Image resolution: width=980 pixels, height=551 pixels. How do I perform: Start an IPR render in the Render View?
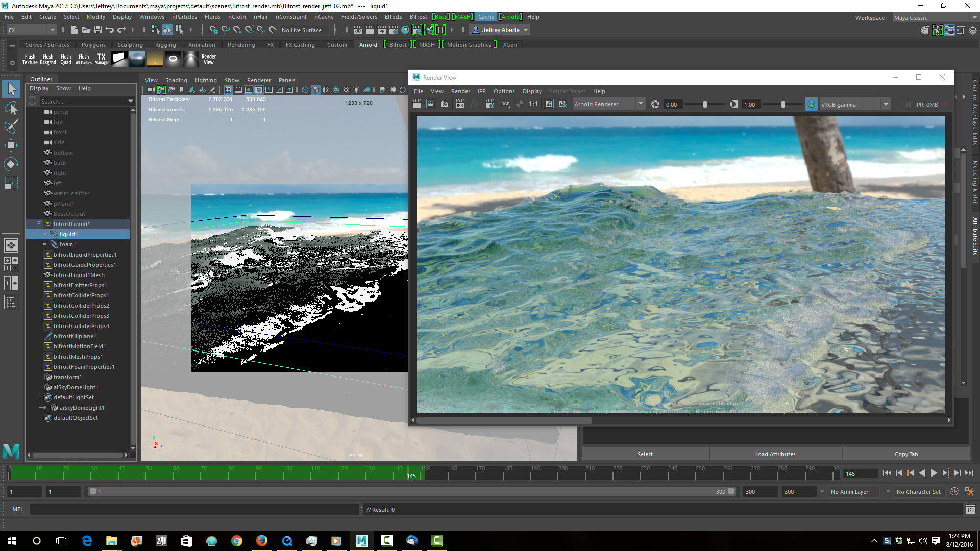460,104
